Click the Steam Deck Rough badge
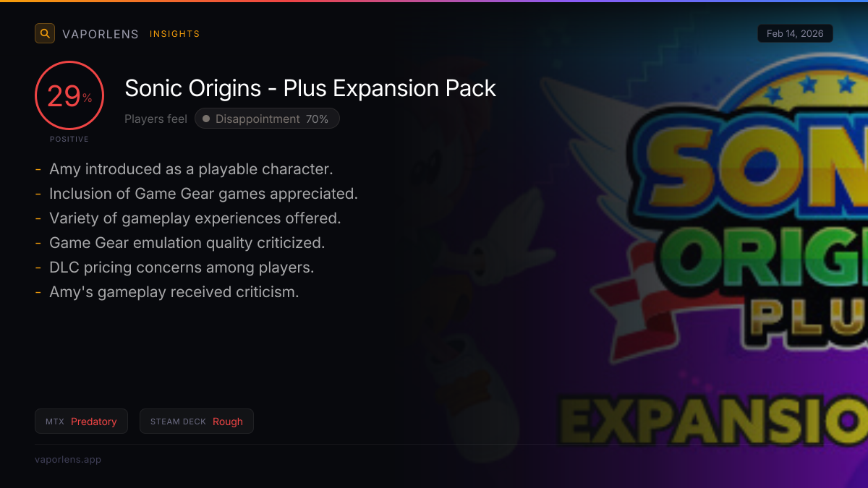Viewport: 868px width, 488px height. [197, 421]
